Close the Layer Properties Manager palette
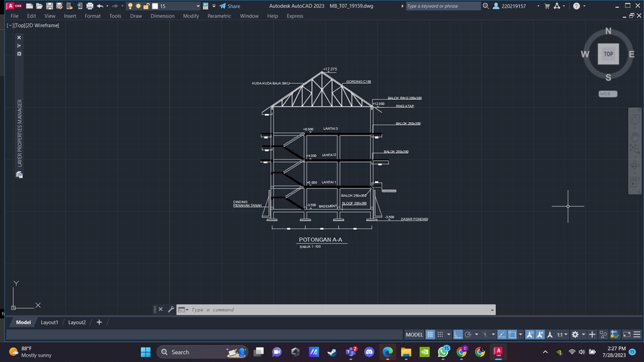The height and width of the screenshot is (362, 644). (x=19, y=38)
